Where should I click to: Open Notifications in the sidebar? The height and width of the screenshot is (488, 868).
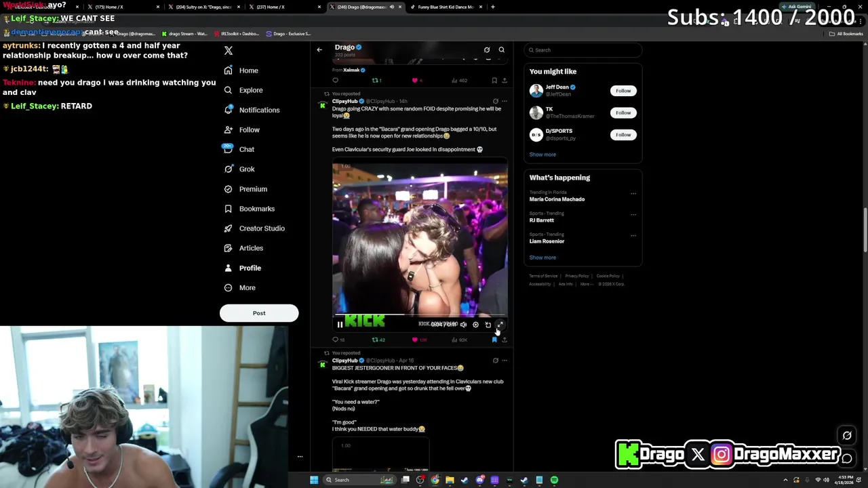click(x=251, y=110)
